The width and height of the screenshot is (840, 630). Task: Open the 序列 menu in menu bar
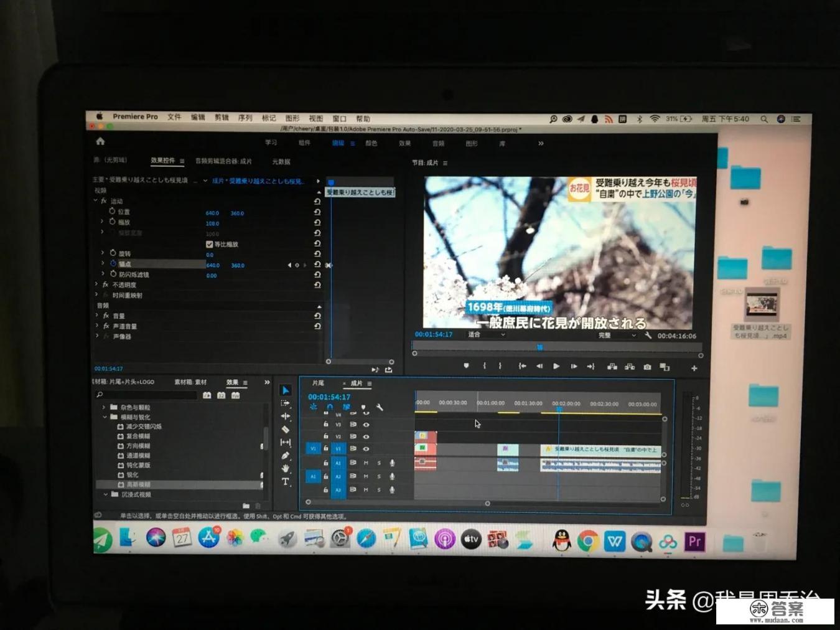pos(245,118)
